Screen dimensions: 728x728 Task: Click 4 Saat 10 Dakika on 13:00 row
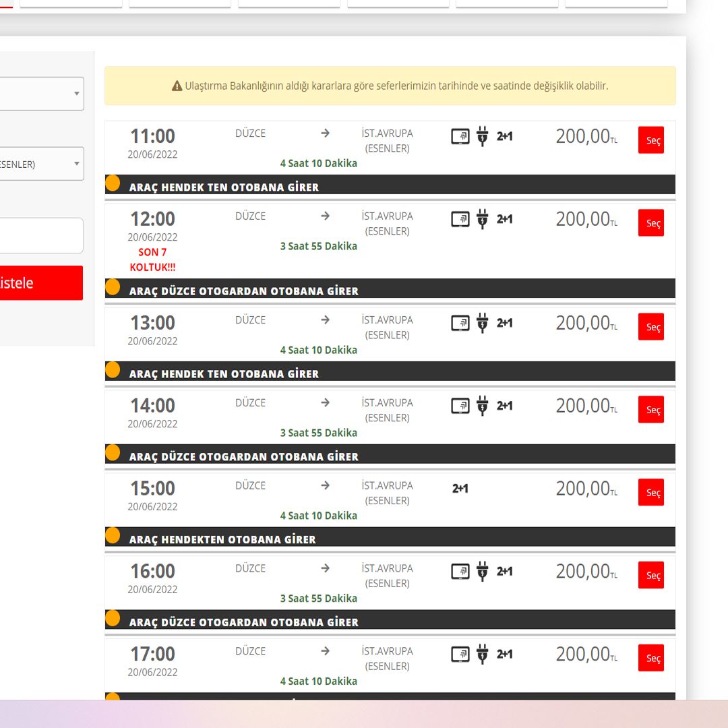(x=318, y=350)
